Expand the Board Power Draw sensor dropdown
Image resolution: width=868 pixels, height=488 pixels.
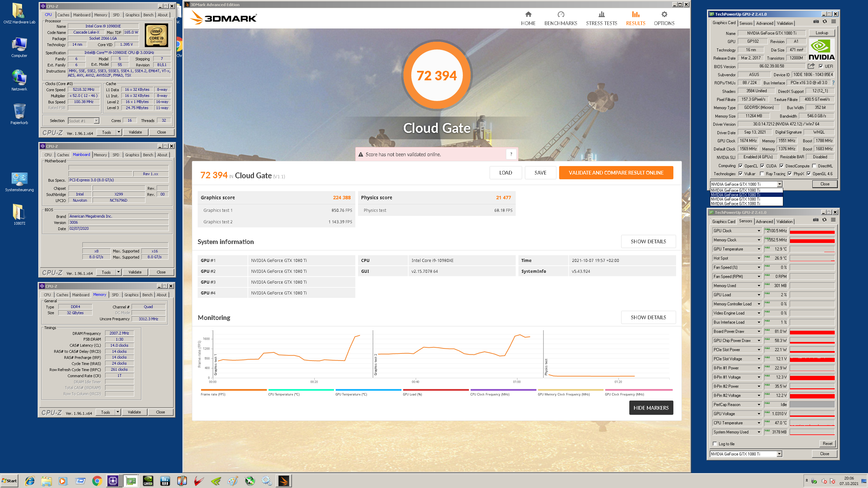[x=759, y=331]
